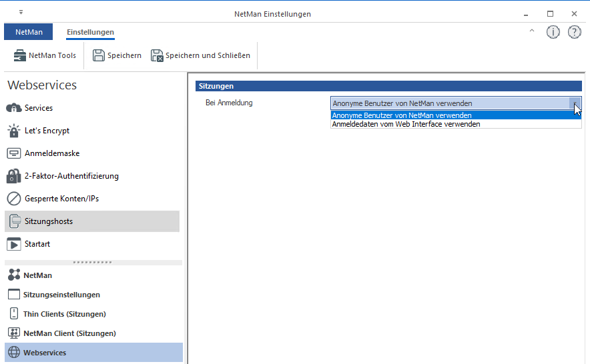Click the Speichern floppy disk icon

99,55
